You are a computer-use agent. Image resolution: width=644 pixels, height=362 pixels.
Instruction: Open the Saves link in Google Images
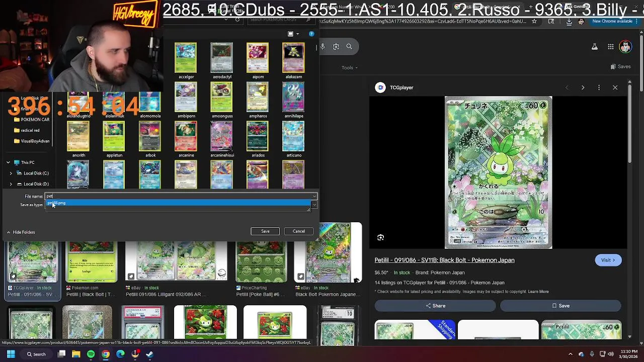tap(620, 66)
